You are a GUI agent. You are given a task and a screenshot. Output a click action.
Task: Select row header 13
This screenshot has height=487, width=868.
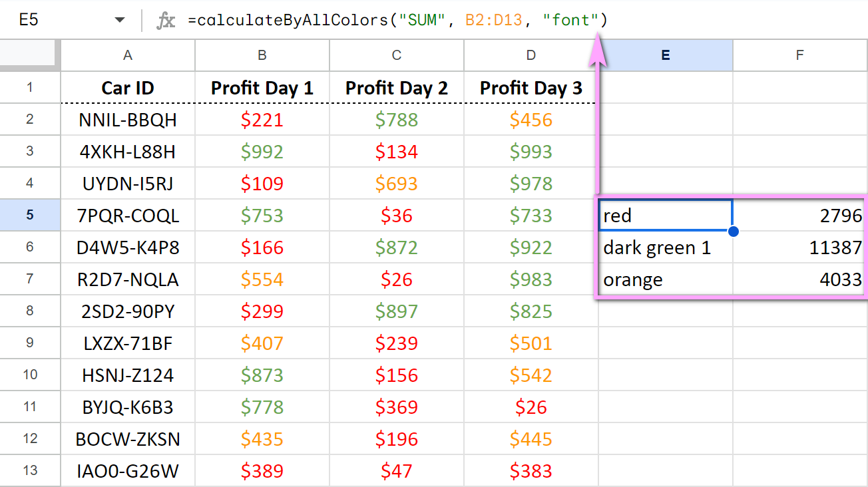29,470
